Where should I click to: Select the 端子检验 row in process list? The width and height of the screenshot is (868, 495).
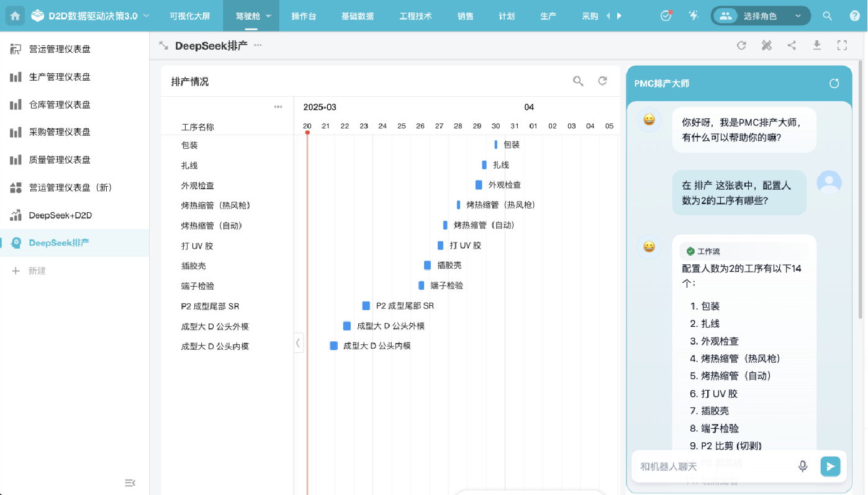[x=227, y=286]
